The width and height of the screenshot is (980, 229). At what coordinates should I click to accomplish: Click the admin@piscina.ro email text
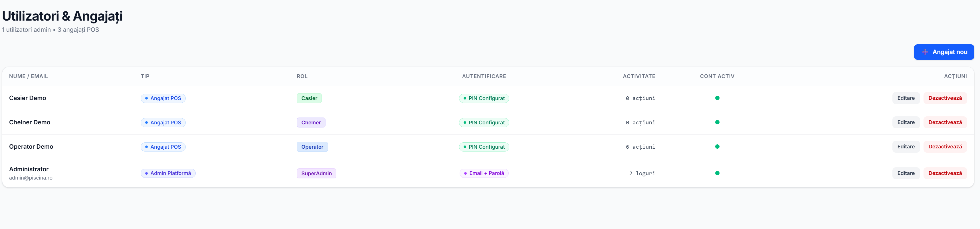(x=31, y=178)
